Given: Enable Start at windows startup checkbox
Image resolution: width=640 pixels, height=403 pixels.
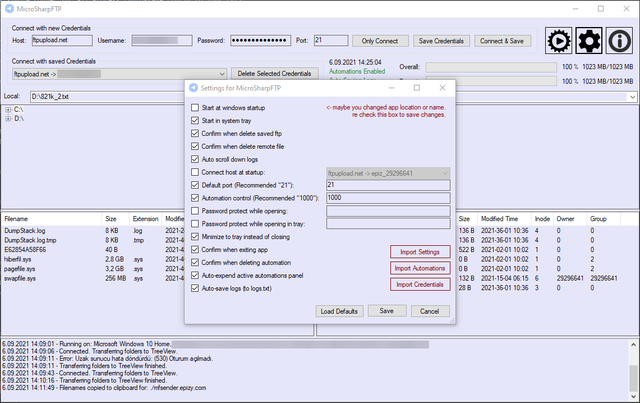Looking at the screenshot, I should pos(195,108).
